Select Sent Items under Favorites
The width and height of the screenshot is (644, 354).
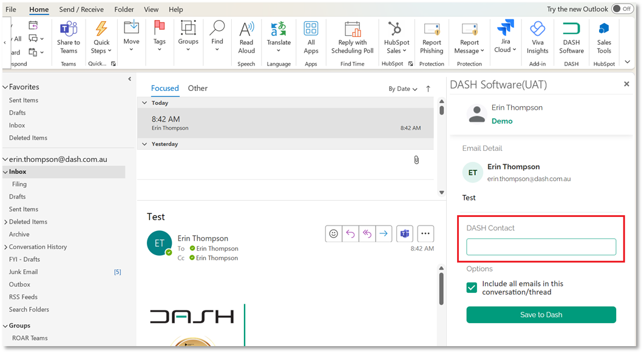pos(24,100)
